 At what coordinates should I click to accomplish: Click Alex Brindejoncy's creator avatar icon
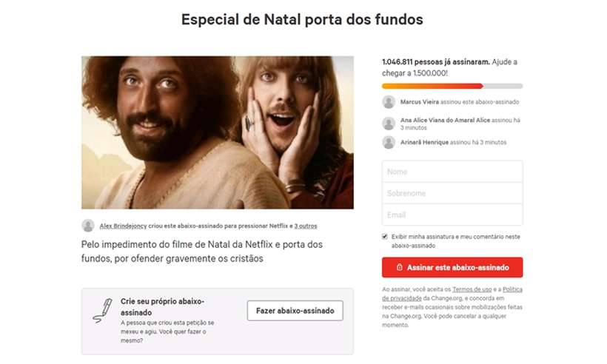pos(88,226)
